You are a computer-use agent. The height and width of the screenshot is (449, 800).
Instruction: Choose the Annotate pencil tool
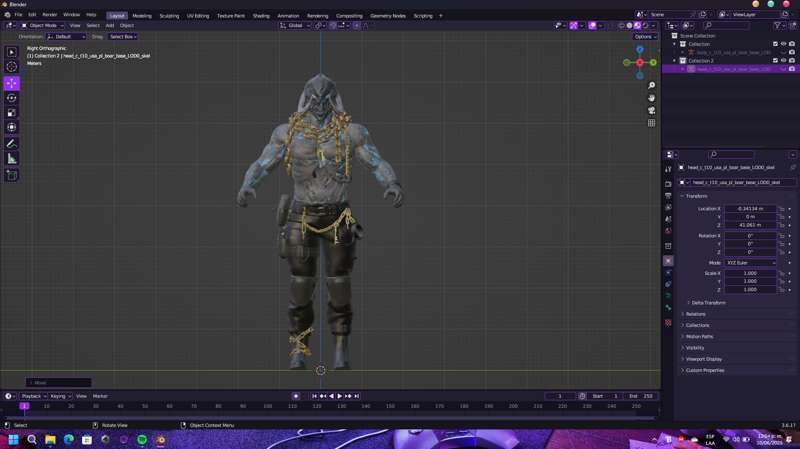[12, 144]
